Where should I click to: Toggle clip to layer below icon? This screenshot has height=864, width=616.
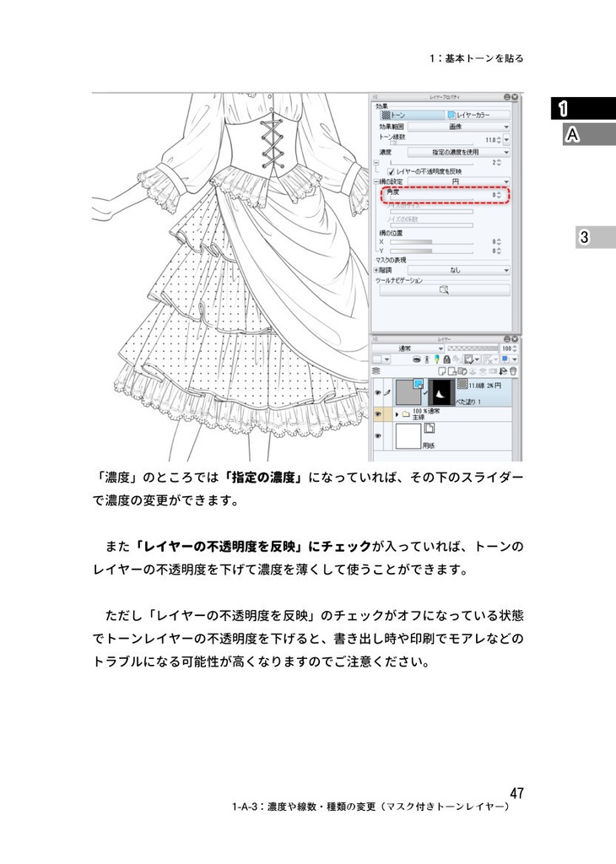click(417, 359)
